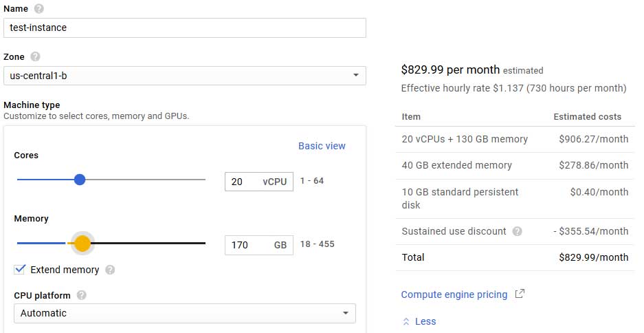Click help icon next to Extend memory

click(x=110, y=270)
